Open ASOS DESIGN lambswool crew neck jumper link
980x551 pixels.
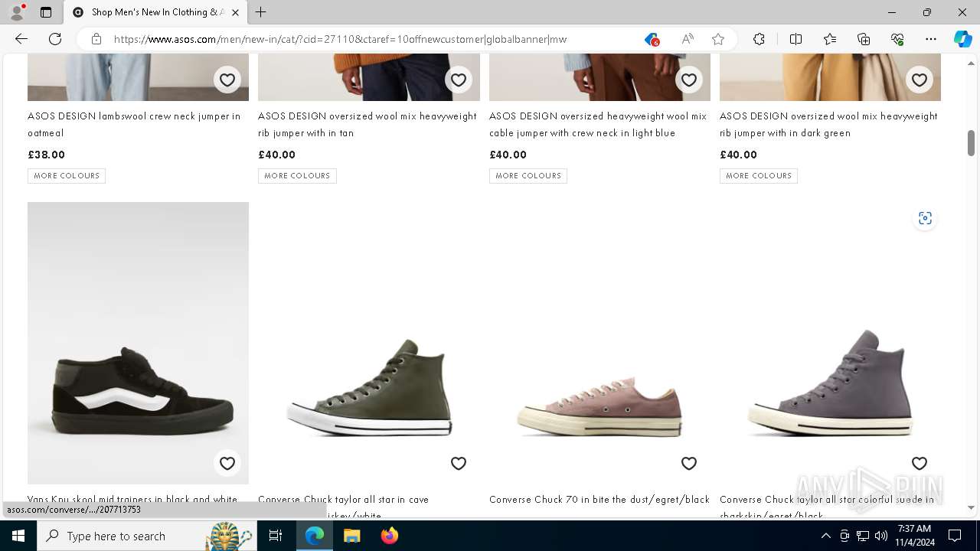tap(134, 124)
